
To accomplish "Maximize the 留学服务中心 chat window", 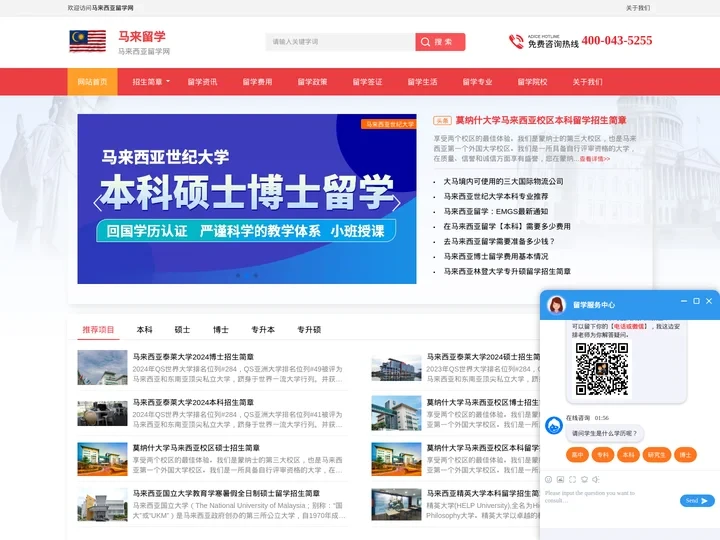I will pos(696,301).
